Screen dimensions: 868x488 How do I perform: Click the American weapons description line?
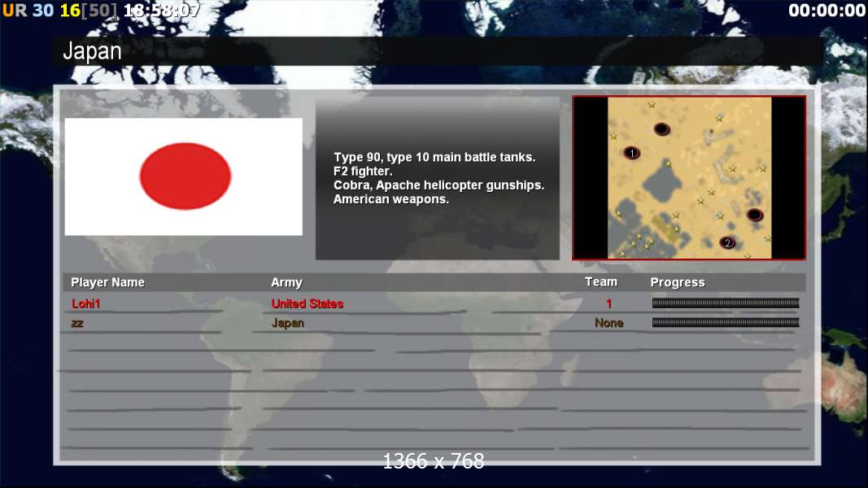point(390,199)
